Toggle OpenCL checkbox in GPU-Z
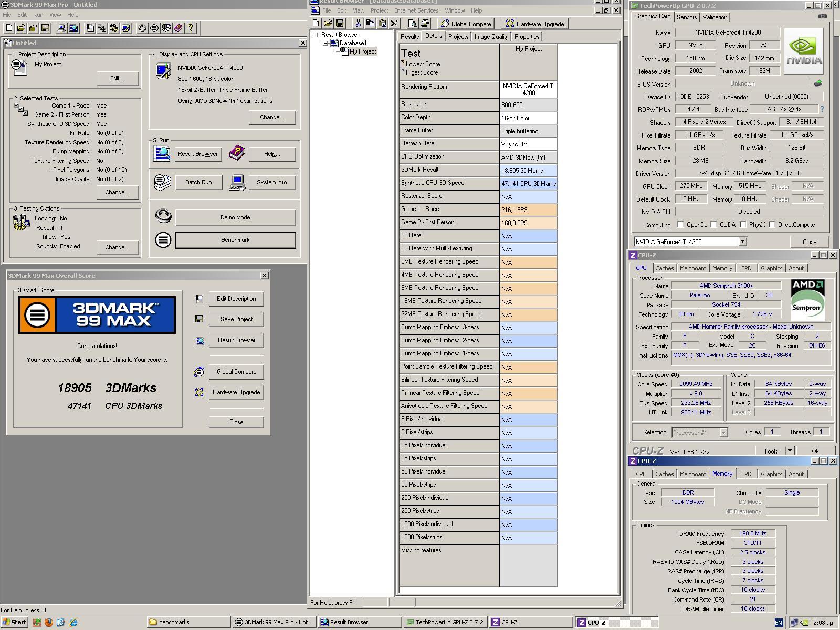 [680, 225]
